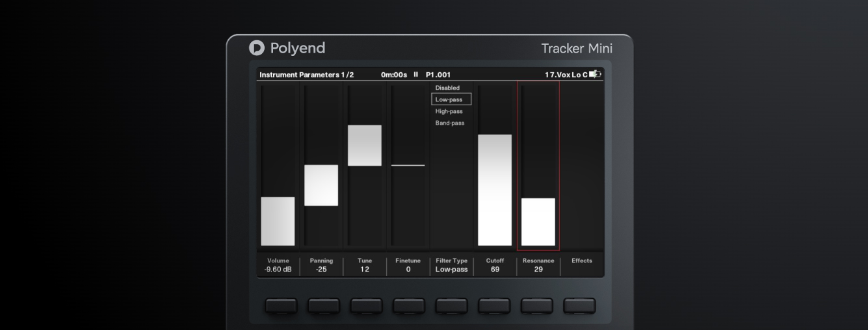The image size is (868, 330).
Task: Click the Cutoff label showing 69
Action: tap(495, 265)
